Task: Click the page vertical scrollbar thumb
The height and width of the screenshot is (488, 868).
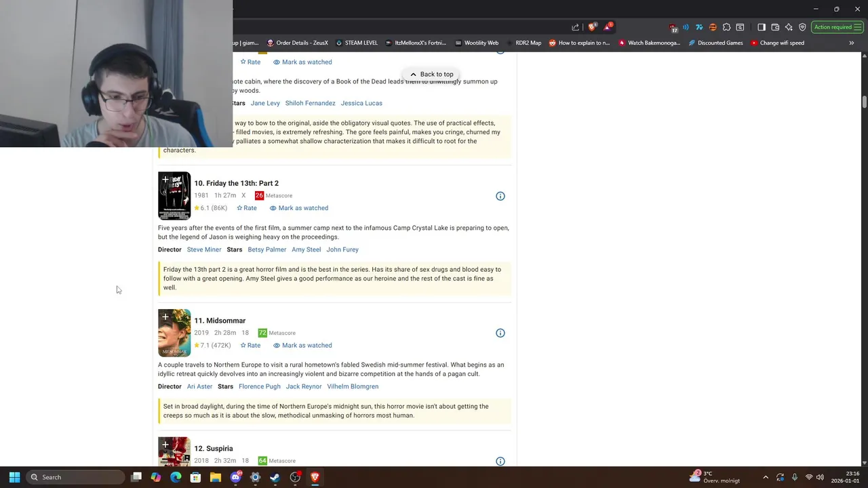Action: pyautogui.click(x=864, y=102)
